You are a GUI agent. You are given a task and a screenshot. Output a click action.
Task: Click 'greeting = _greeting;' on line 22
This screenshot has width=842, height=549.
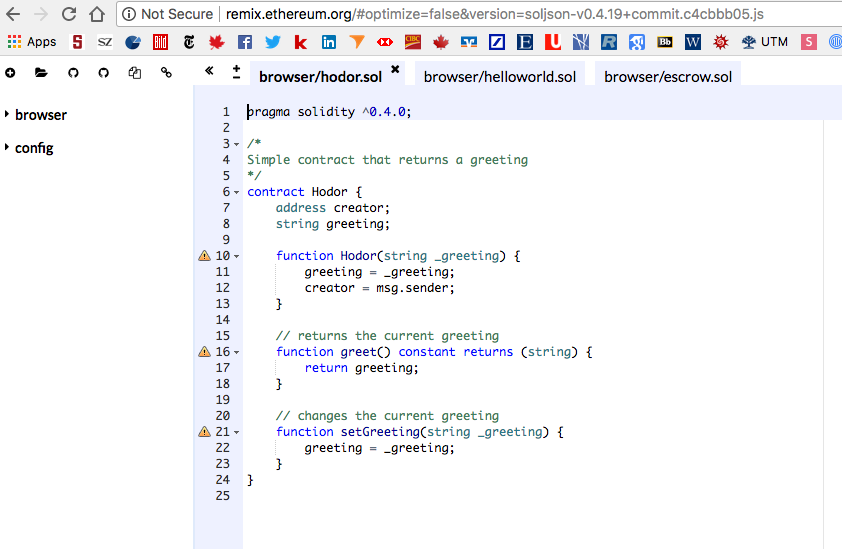click(380, 448)
